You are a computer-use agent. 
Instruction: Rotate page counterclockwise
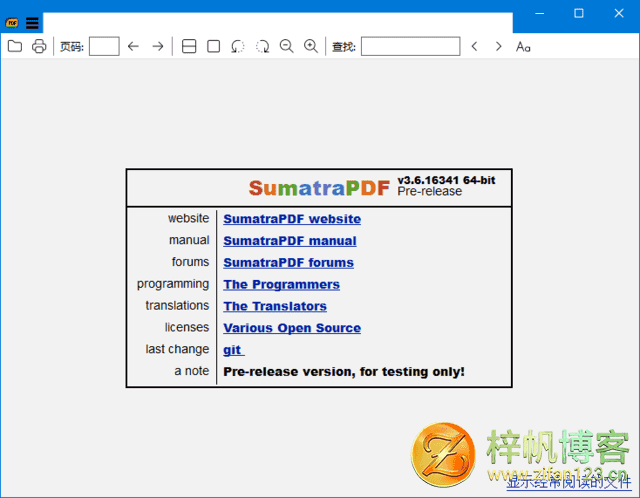(x=238, y=46)
